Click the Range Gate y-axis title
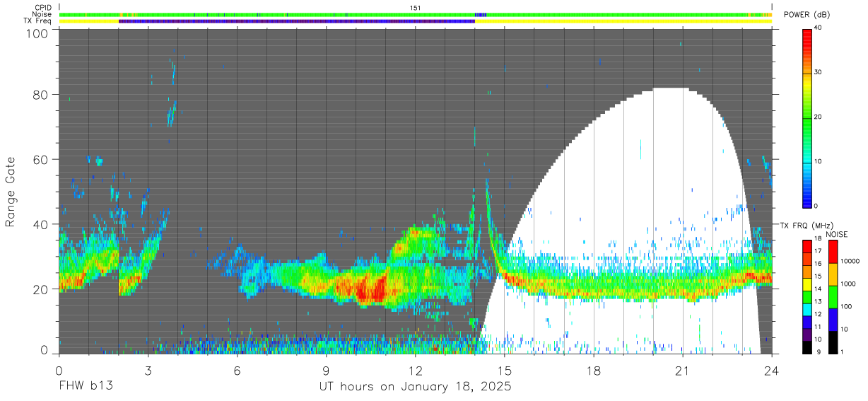The image size is (868, 401). [11, 192]
